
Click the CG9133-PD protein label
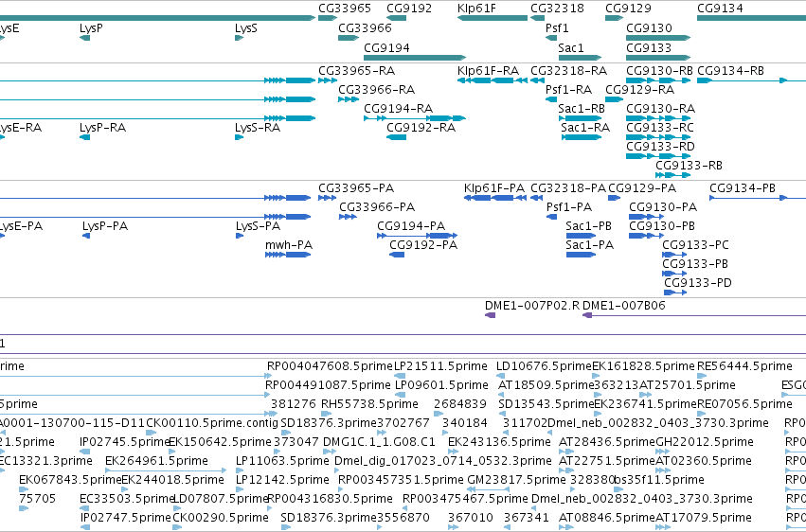click(698, 283)
